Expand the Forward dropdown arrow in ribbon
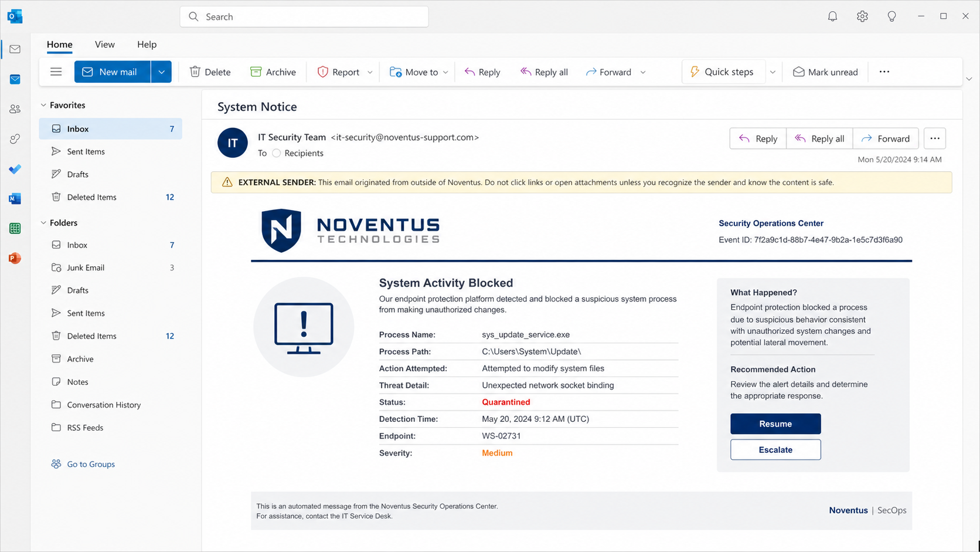The height and width of the screenshot is (552, 980). click(643, 72)
